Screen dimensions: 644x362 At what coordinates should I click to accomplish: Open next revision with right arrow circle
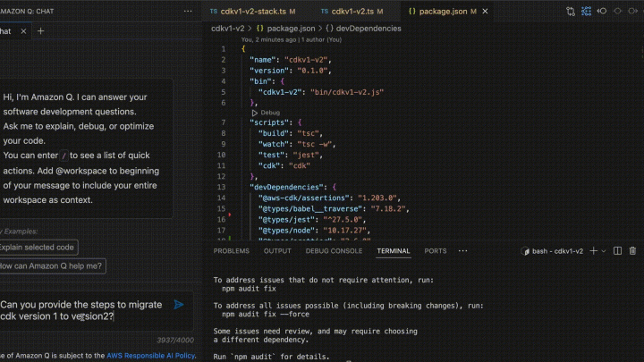click(x=633, y=11)
